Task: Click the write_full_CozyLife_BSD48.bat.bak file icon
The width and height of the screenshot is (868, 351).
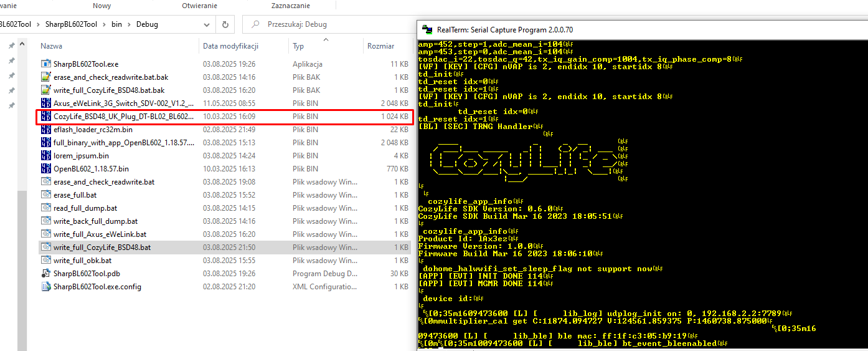Action: pos(45,90)
